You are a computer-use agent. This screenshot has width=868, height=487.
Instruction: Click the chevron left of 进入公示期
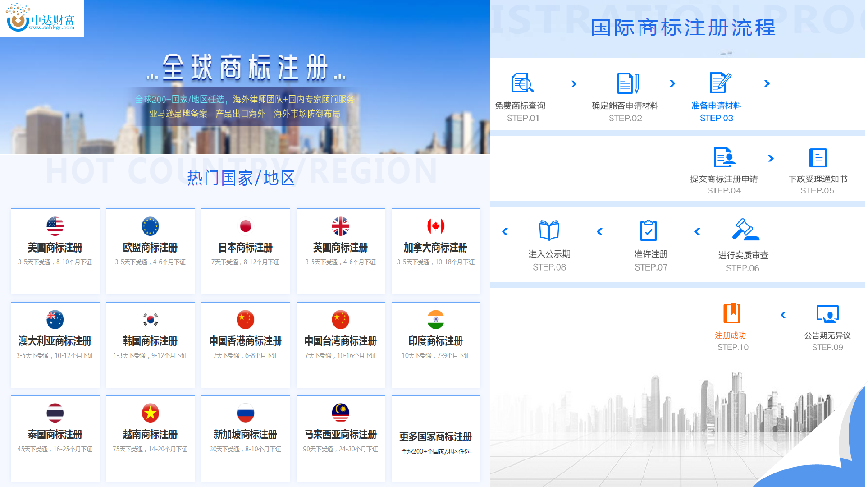pyautogui.click(x=505, y=232)
